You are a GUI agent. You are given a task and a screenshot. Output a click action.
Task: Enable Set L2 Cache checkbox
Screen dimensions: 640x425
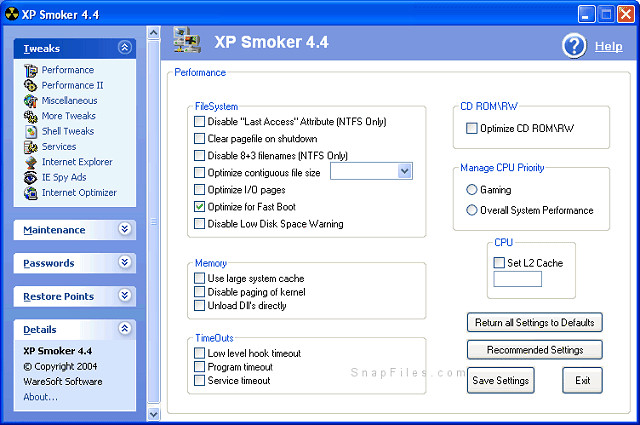click(499, 263)
